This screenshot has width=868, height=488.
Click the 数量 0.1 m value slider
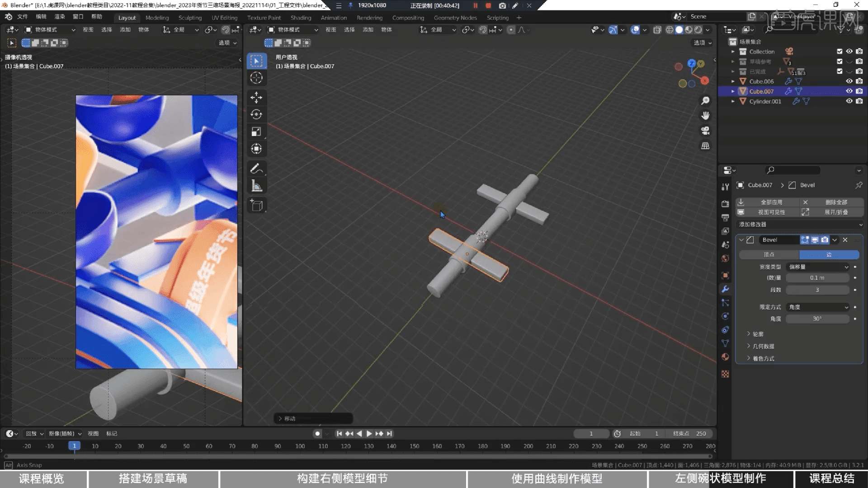817,278
